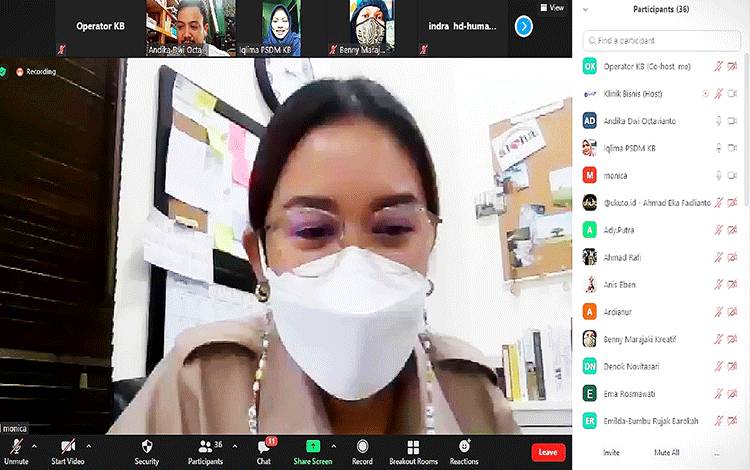Click the red Leave button

point(548,452)
